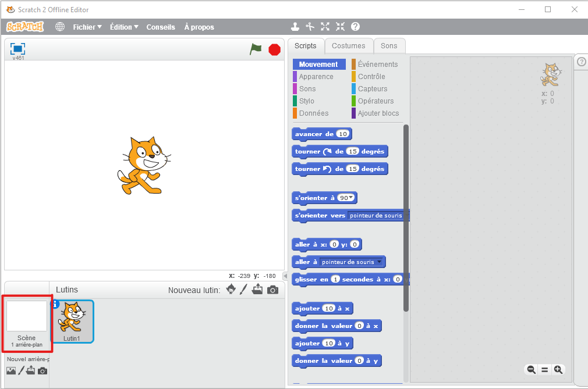Zoom in on the scripts area

point(558,370)
